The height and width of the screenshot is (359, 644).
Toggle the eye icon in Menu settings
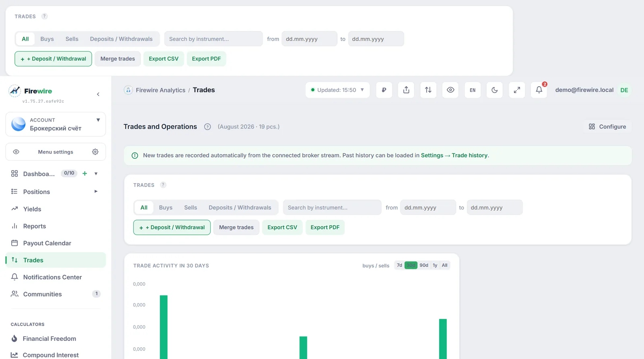pyautogui.click(x=16, y=152)
